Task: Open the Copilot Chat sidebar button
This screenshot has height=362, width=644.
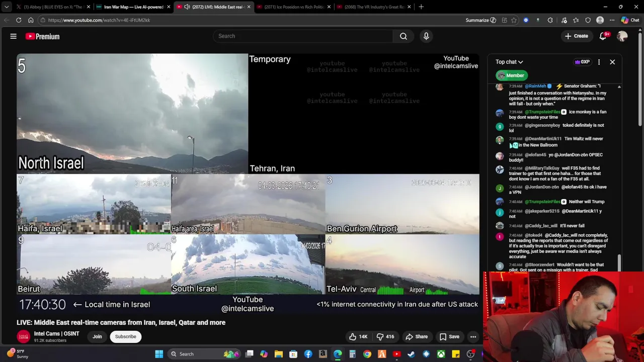Action: (x=630, y=20)
